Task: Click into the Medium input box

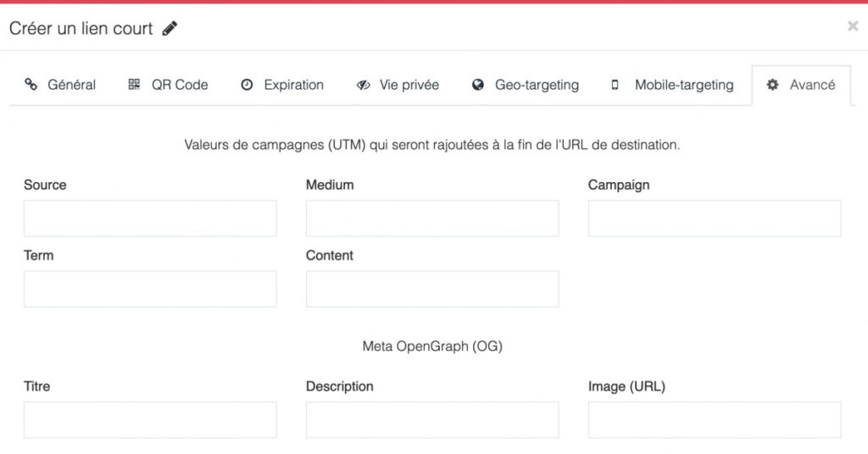Action: 432,219
